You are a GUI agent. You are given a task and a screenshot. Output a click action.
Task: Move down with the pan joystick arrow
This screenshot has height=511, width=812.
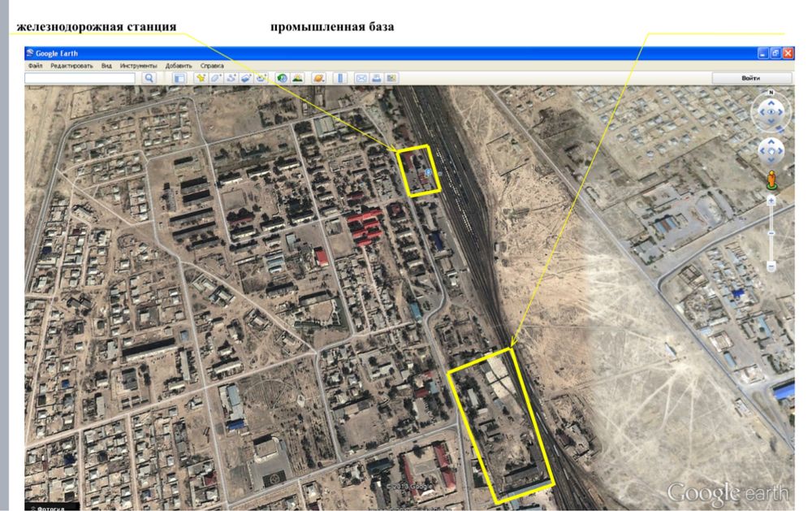click(x=771, y=159)
